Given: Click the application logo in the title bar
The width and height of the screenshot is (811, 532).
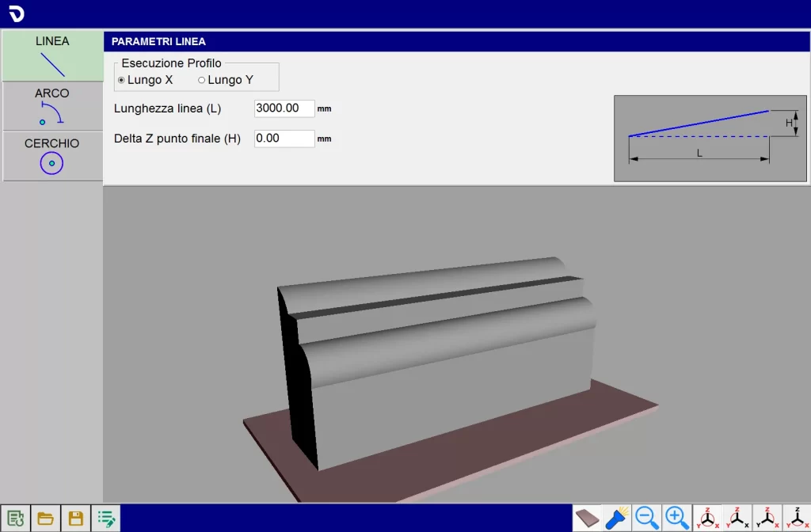Looking at the screenshot, I should tap(17, 13).
